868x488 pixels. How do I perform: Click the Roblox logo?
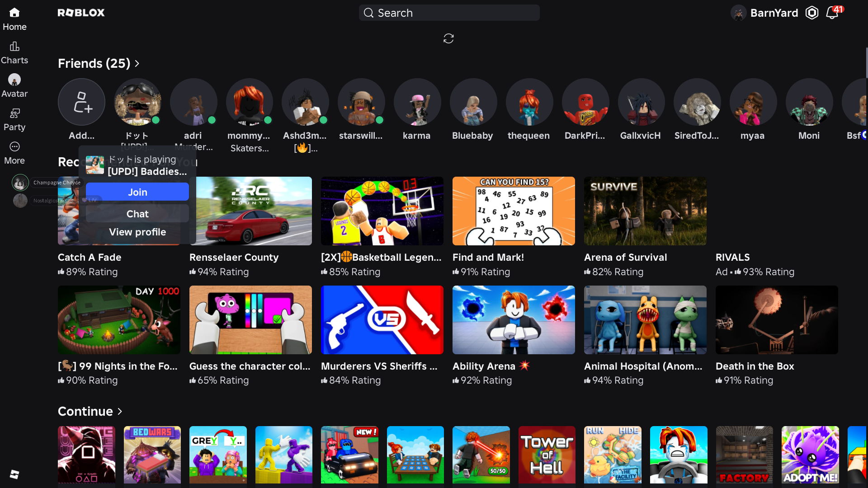coord(81,13)
